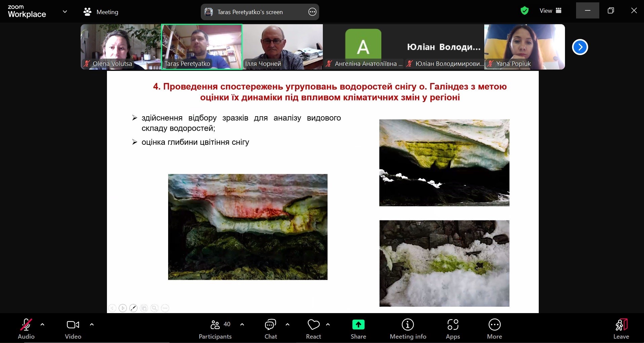Open the Apps panel
Image resolution: width=644 pixels, height=343 pixels.
tap(453, 329)
